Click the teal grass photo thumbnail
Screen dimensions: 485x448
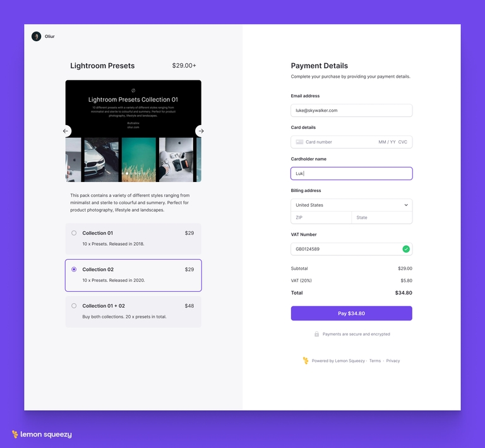click(139, 160)
